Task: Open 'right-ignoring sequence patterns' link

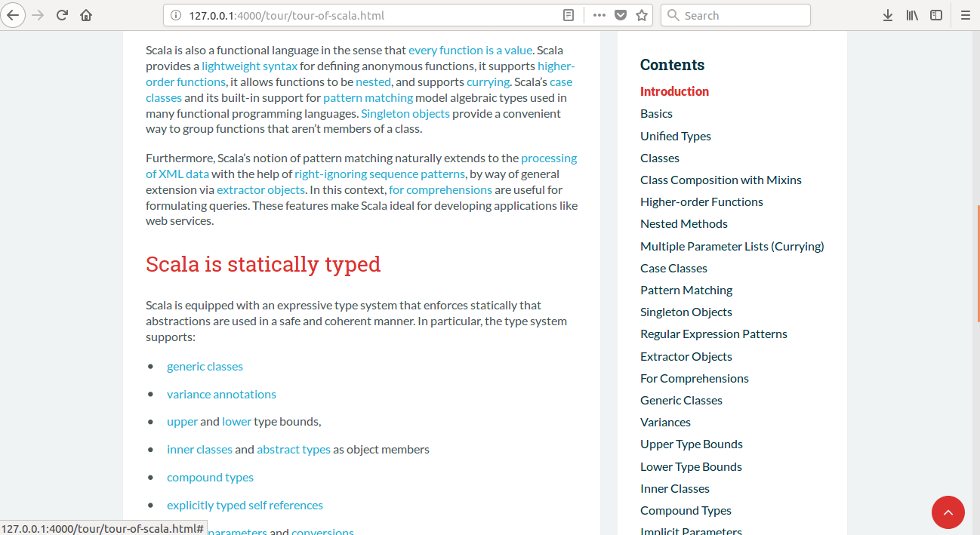Action: [x=380, y=174]
